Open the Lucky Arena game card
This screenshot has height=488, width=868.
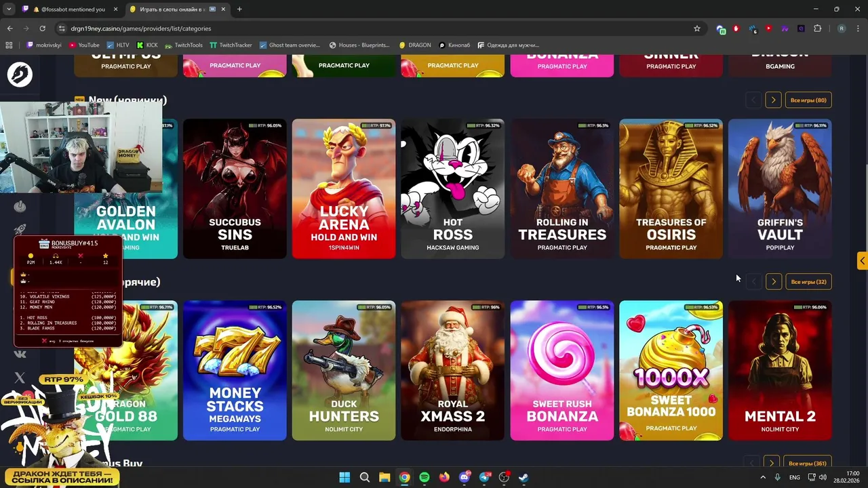[344, 189]
